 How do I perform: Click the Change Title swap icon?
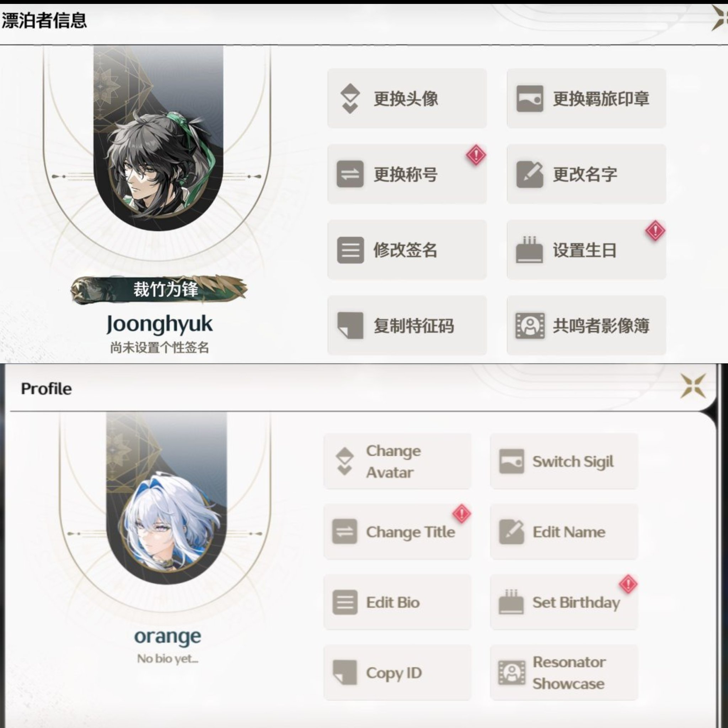click(x=344, y=532)
